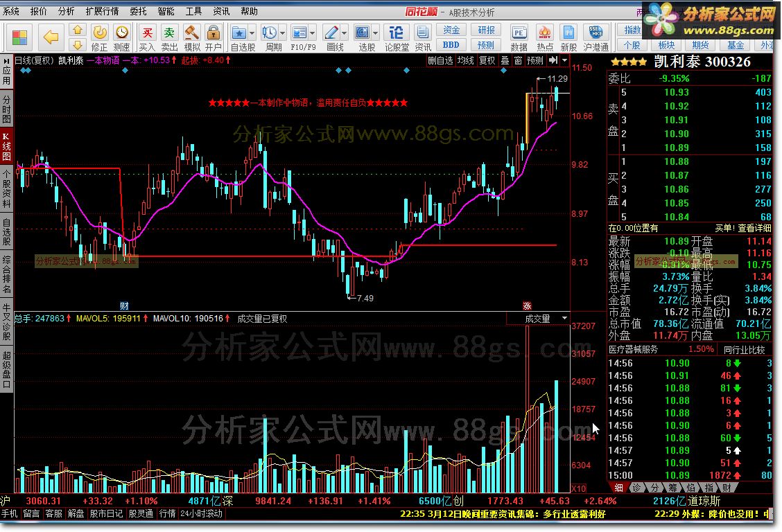
Task: Open the 超级盘口 sidebar tab
Action: click(x=6, y=369)
